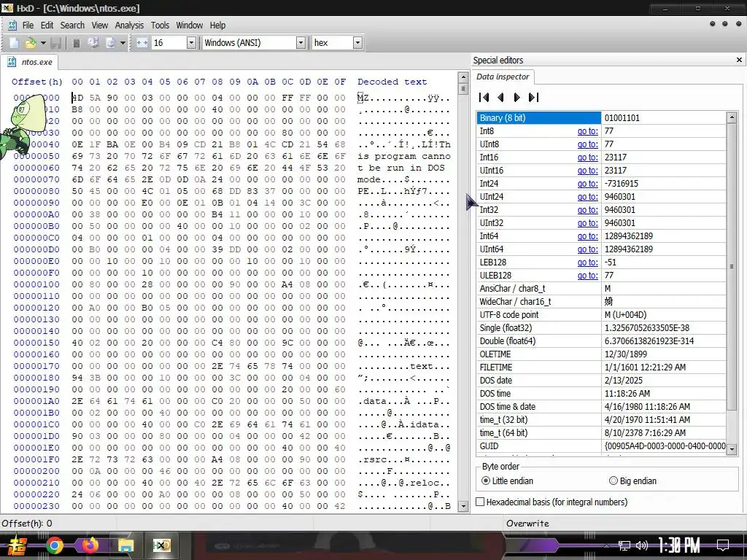Screen dimensions: 747x560
Task: Select Little endian byte order
Action: pyautogui.click(x=507, y=481)
